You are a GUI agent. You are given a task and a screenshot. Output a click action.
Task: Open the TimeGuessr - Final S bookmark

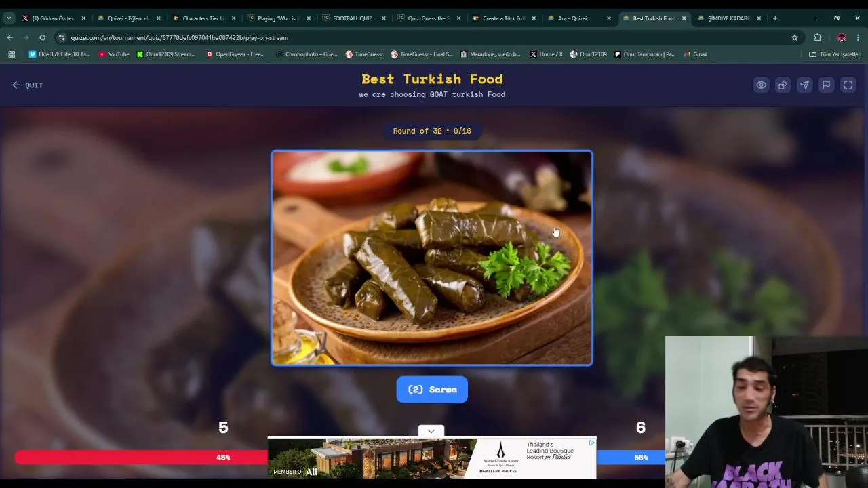[x=422, y=54]
